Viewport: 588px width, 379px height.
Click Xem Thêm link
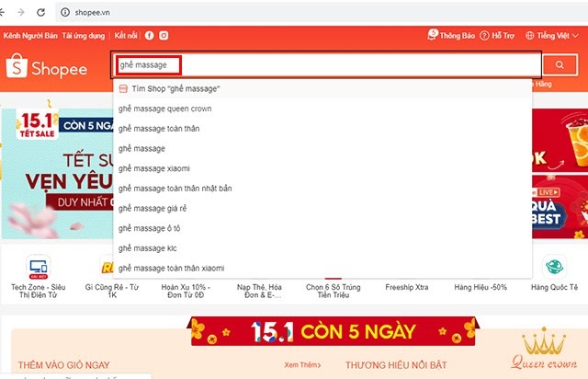(302, 364)
